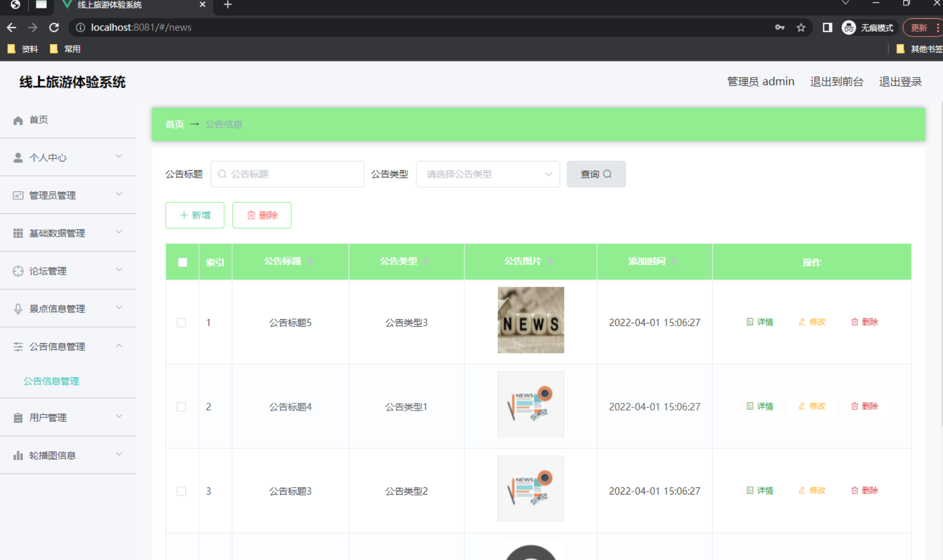Viewport: 943px width, 560px height.
Task: Open 详情 for 公告标题3 row
Action: tap(760, 490)
